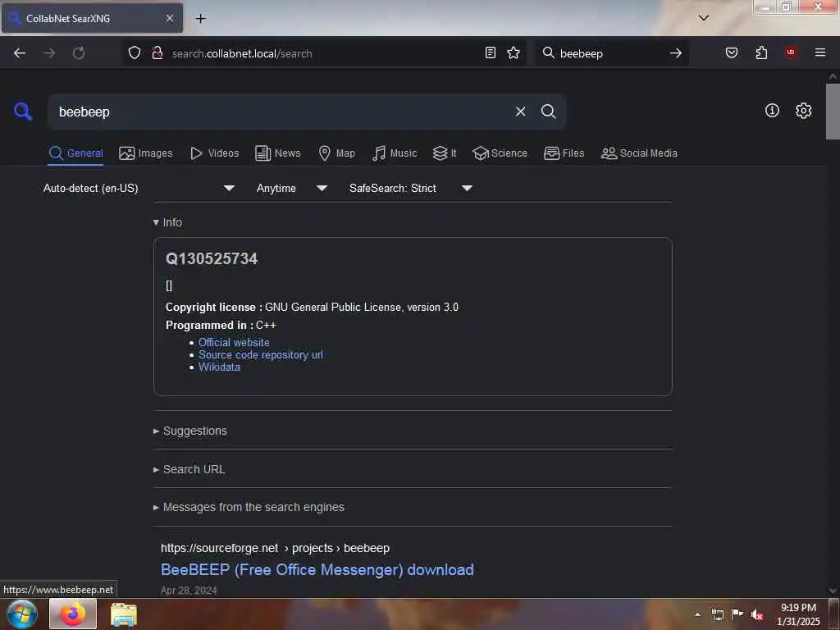Show hidden tray icons arrow

(697, 614)
